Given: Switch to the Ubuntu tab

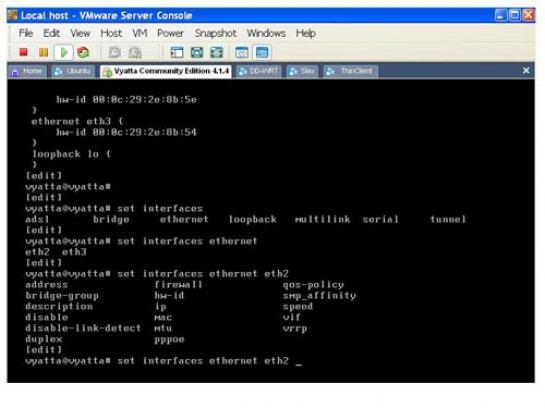Looking at the screenshot, I should click(x=73, y=71).
